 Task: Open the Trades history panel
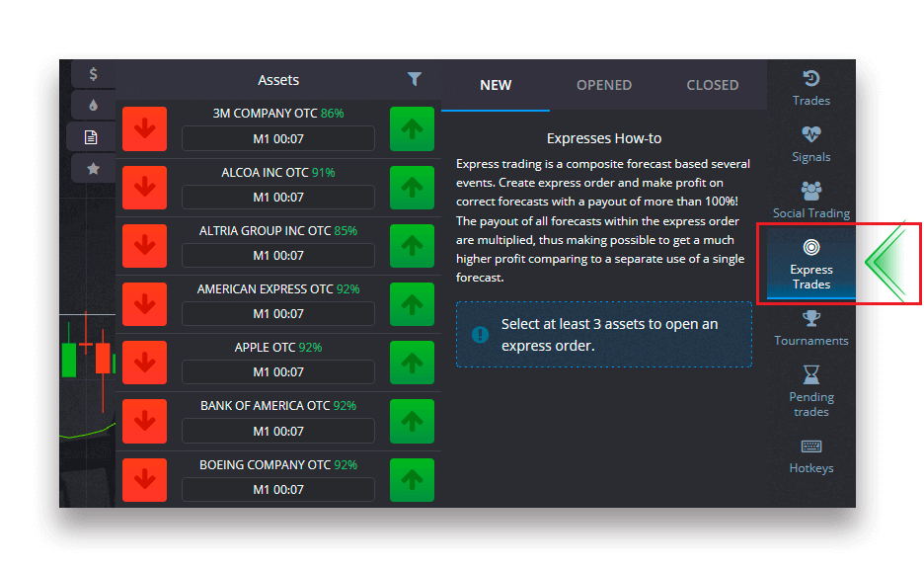(810, 87)
